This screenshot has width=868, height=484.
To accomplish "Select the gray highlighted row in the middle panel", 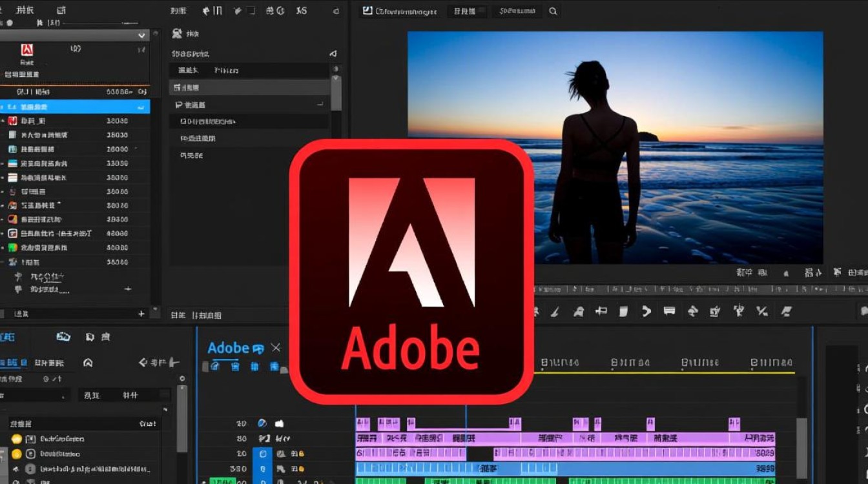I will pos(249,87).
